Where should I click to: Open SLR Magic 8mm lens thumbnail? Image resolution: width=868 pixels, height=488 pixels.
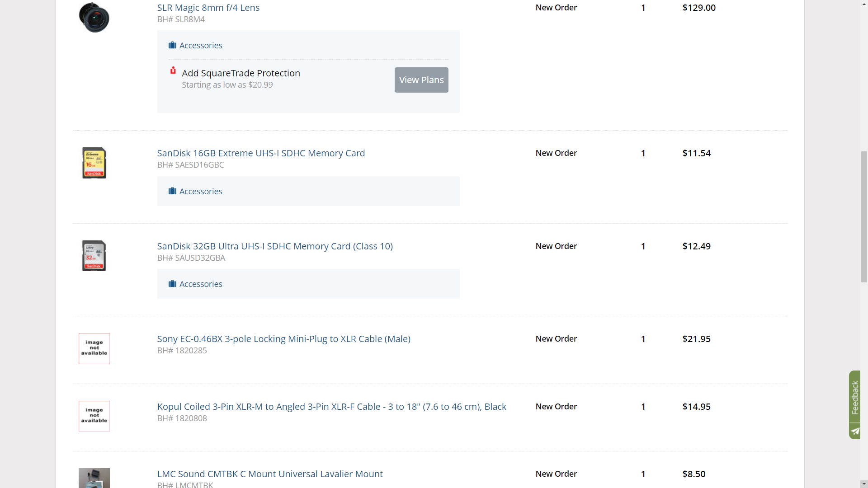[x=94, y=17]
